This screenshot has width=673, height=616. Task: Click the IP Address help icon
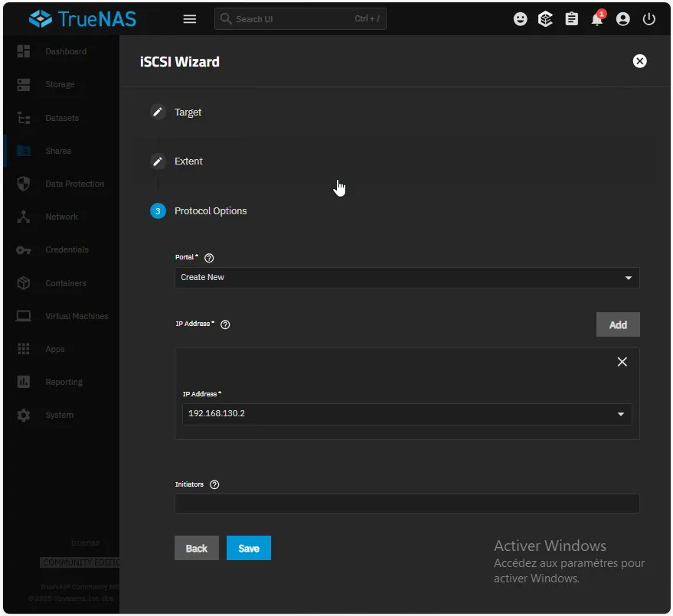coord(225,324)
